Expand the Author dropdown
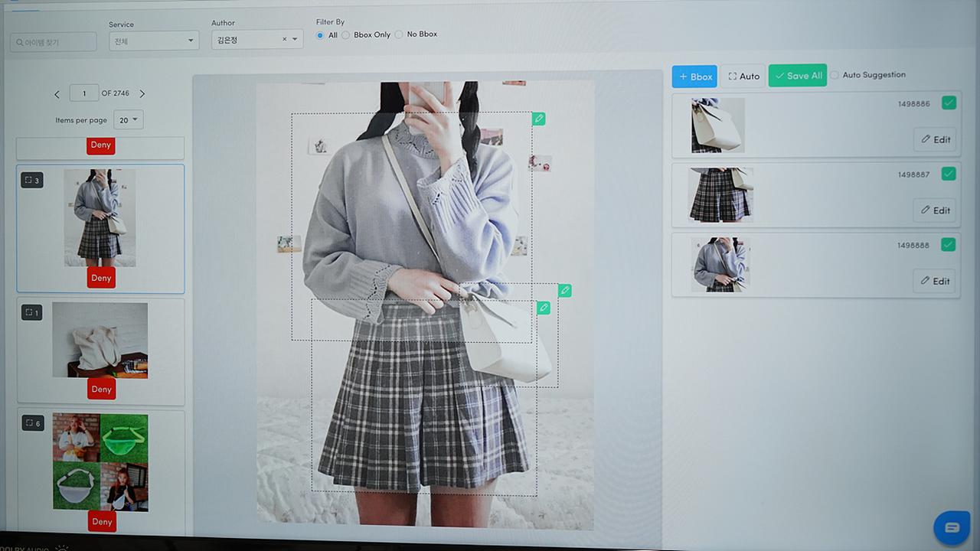 [x=295, y=40]
